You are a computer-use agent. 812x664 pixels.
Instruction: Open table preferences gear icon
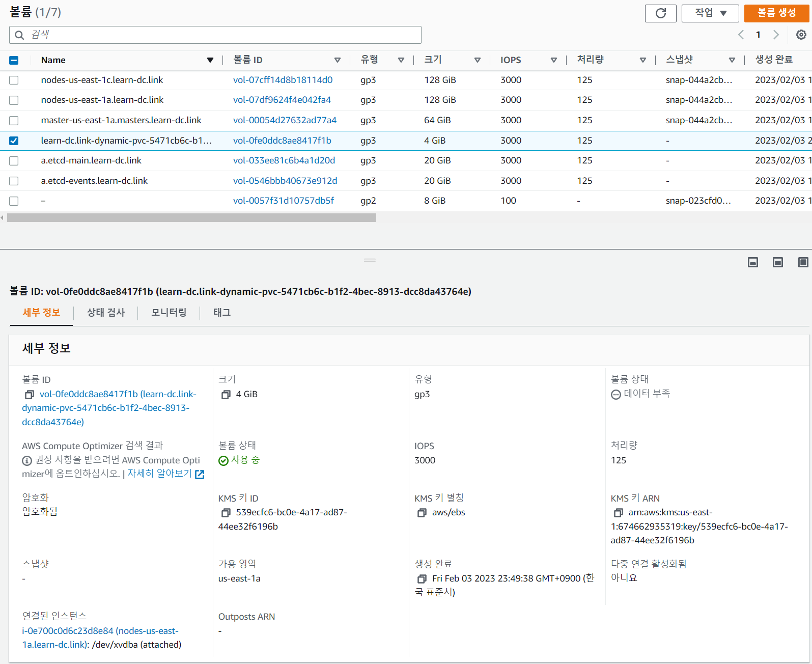pyautogui.click(x=801, y=35)
